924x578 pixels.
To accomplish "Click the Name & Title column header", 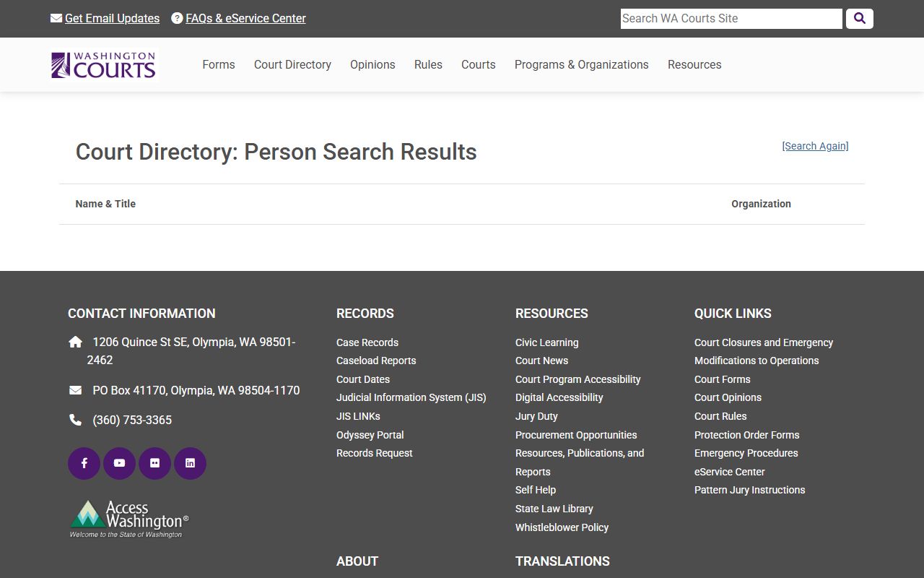I will click(x=105, y=204).
